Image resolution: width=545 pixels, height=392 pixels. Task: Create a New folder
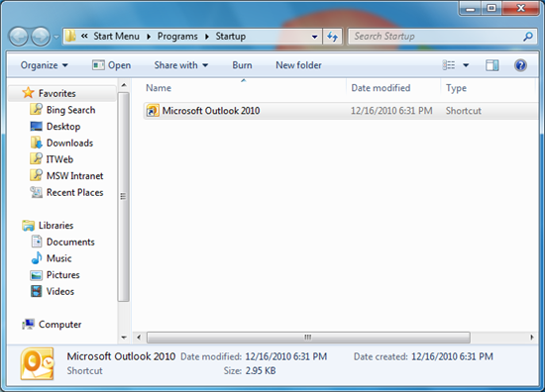click(298, 65)
